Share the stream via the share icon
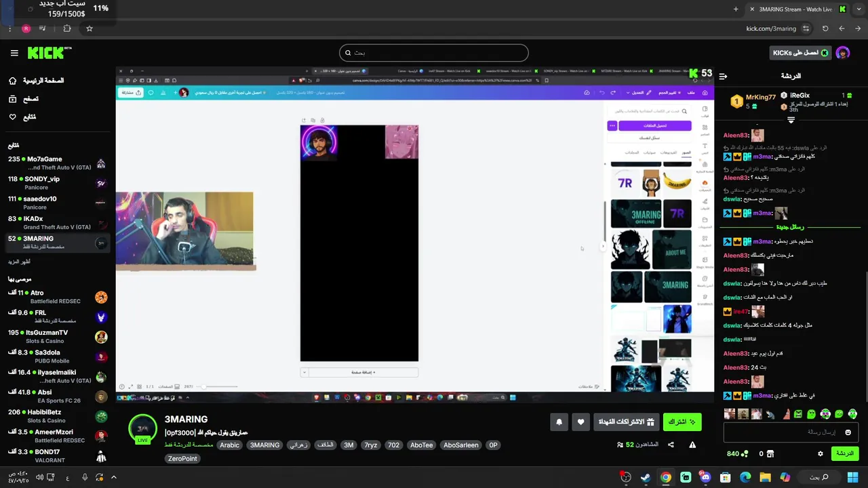Viewport: 868px width, 488px height. coord(671,445)
